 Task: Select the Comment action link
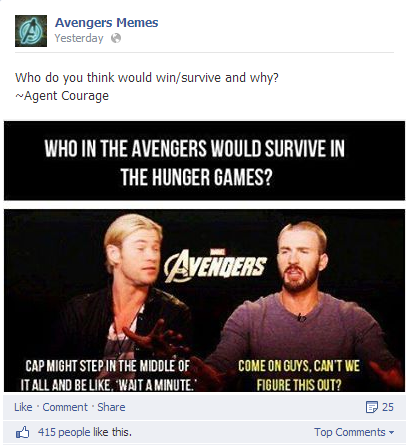(x=65, y=407)
